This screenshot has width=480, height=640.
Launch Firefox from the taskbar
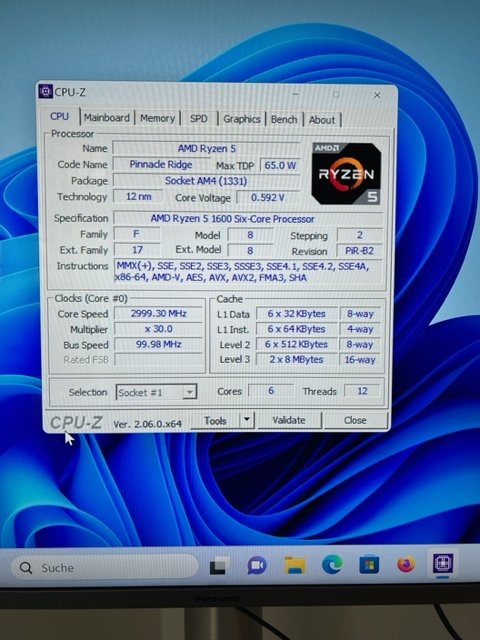(406, 564)
